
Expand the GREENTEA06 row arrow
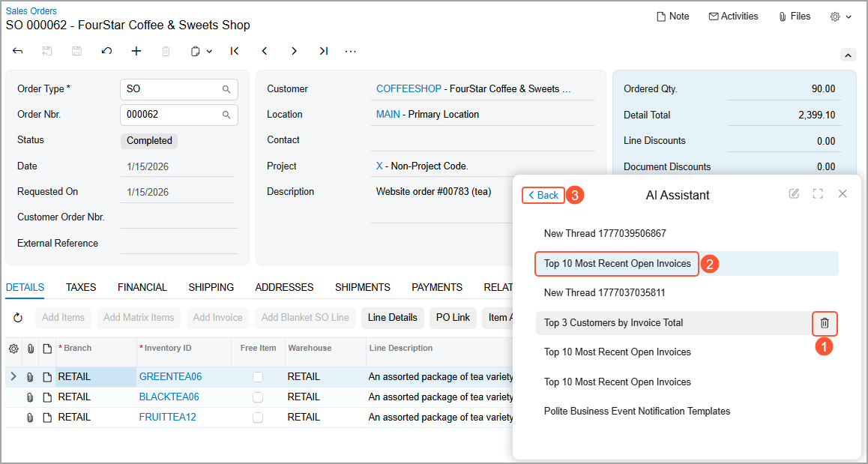[x=13, y=376]
